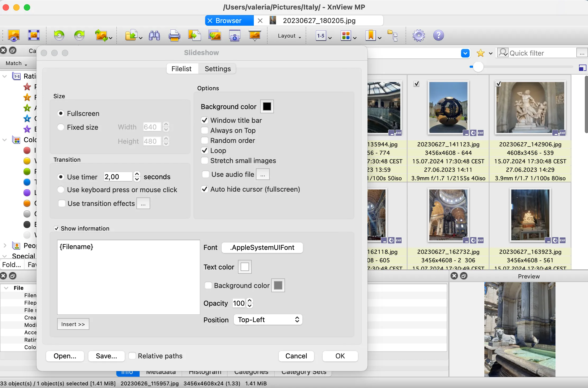Select the Fixed size radio button
The height and width of the screenshot is (388, 588).
[x=61, y=127]
